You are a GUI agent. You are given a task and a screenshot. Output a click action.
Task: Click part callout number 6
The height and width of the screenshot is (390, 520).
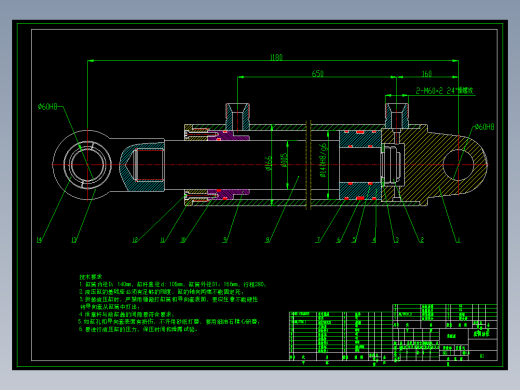coord(339,240)
